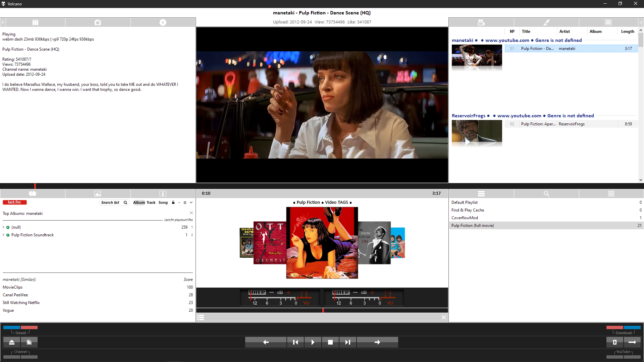Open the chevron dropdown in last.fm toolbar
Screen dimensions: 644x362
[x=191, y=202]
